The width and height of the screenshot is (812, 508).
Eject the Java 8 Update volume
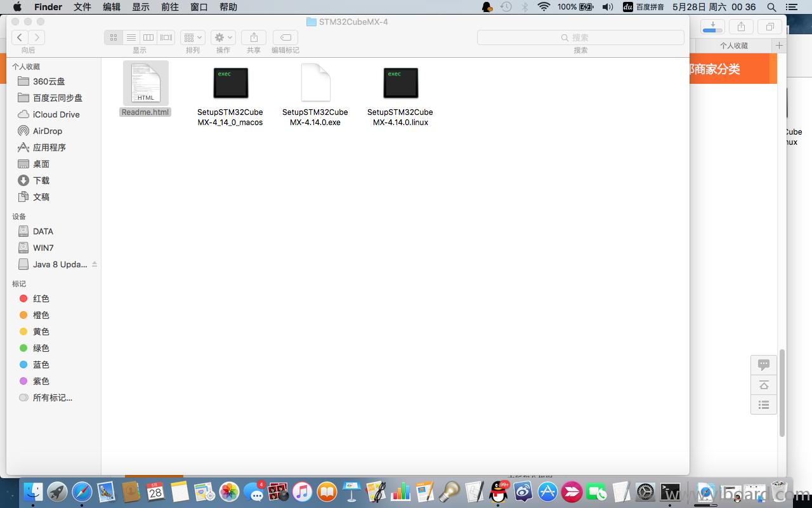point(95,264)
